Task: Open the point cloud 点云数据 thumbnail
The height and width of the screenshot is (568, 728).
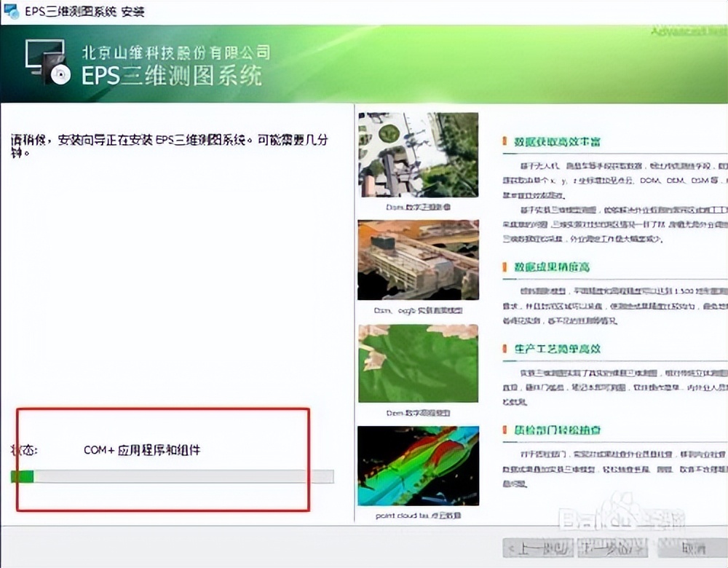Action: click(417, 466)
